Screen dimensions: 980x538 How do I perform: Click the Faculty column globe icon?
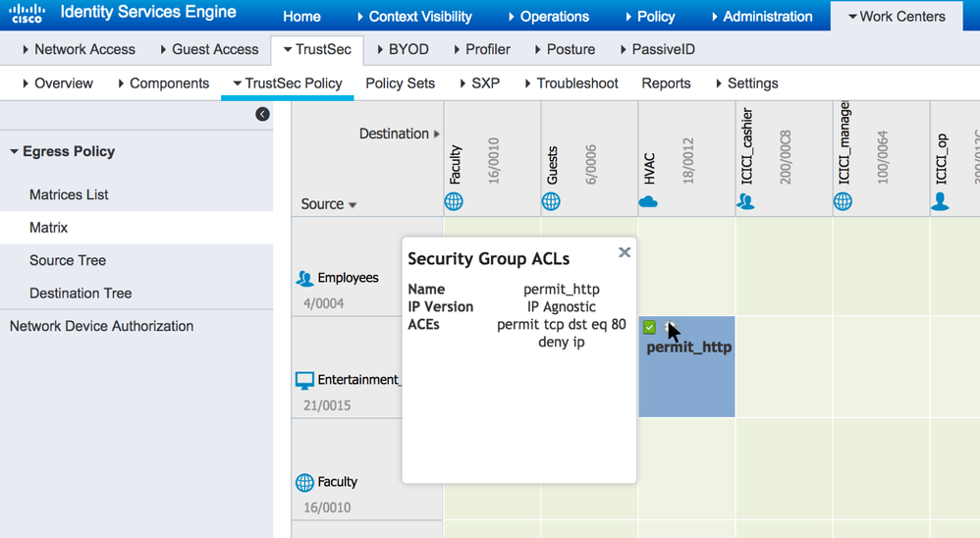454,202
